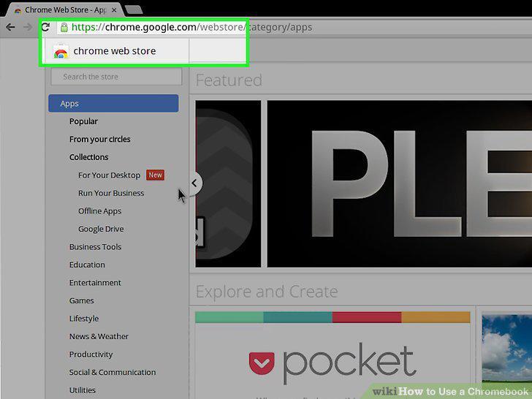
Task: Click the browser forward arrow
Action: point(28,27)
